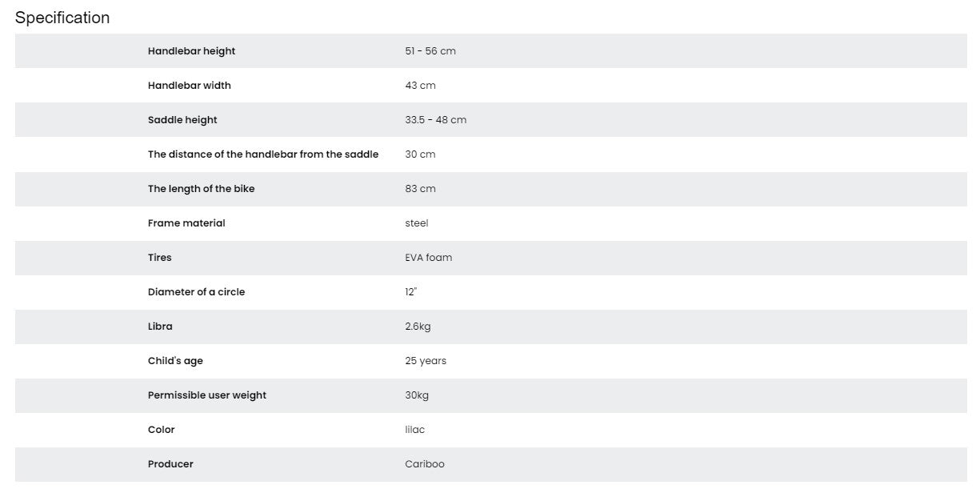Select the 25 years age value
980x497 pixels.
(426, 361)
